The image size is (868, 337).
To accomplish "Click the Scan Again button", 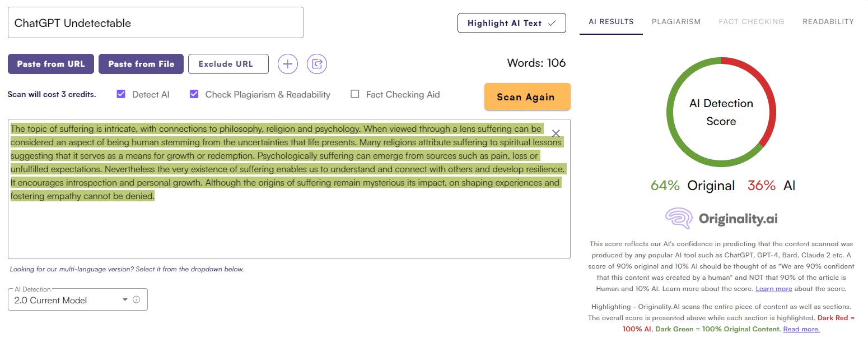I will (x=528, y=97).
